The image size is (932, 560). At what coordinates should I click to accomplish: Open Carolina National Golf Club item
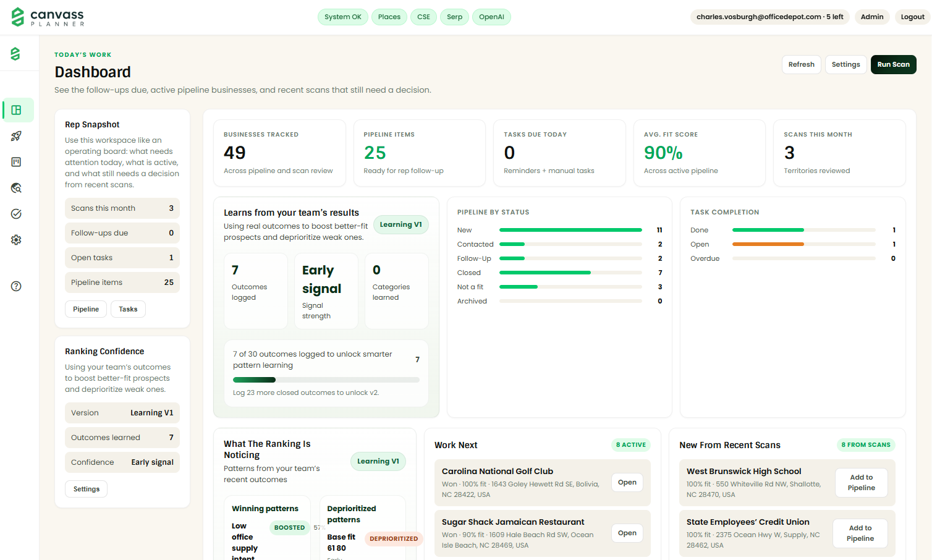click(627, 482)
